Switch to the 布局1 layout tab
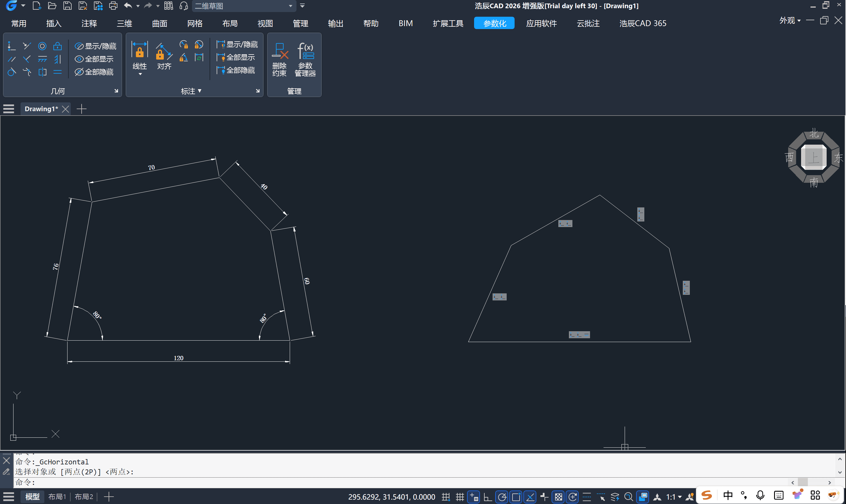This screenshot has height=504, width=846. point(57,497)
